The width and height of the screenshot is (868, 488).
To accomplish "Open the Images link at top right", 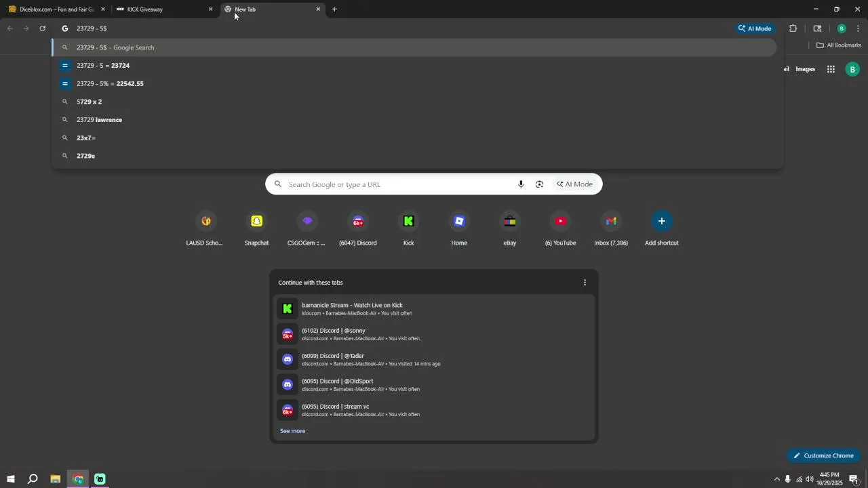I will point(806,69).
